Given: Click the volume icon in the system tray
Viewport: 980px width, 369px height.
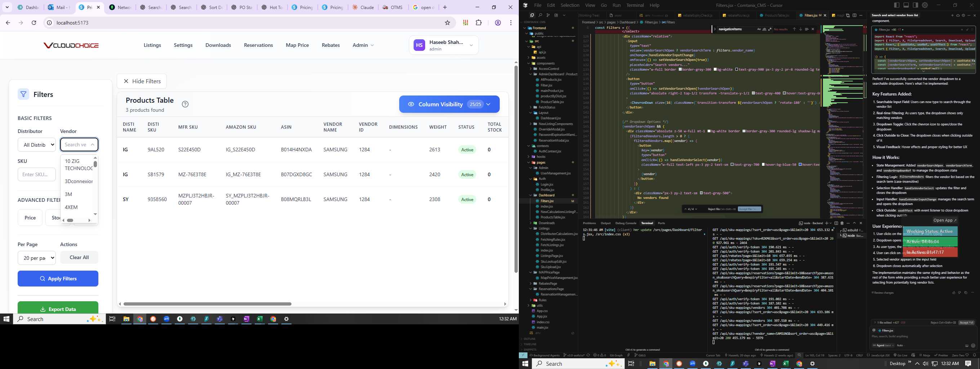Looking at the screenshot, I should [925, 364].
